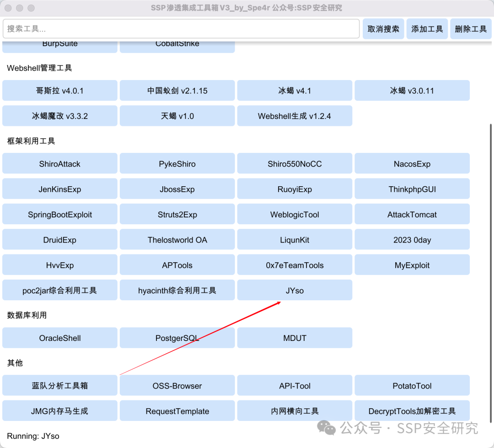Open 2023 0day tool
The image size is (494, 448).
tap(412, 240)
